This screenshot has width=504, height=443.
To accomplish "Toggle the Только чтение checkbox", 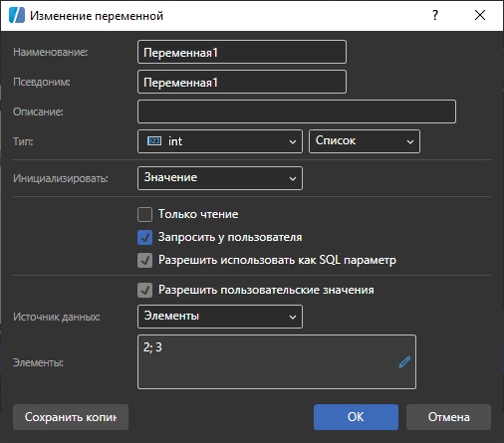I will coord(145,214).
